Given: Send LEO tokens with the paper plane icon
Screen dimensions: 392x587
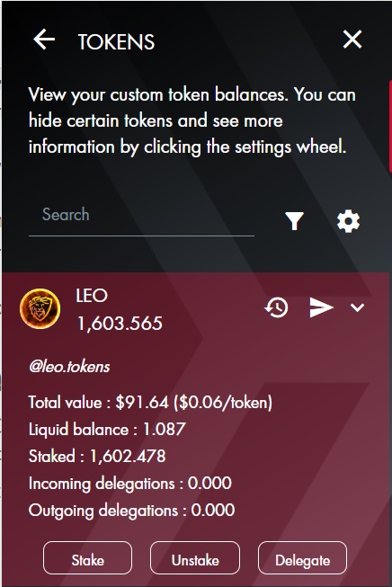Looking at the screenshot, I should point(321,307).
